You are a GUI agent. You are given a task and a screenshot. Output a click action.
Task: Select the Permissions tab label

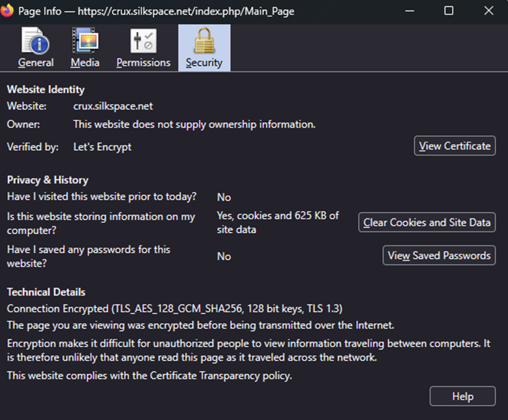pos(143,63)
